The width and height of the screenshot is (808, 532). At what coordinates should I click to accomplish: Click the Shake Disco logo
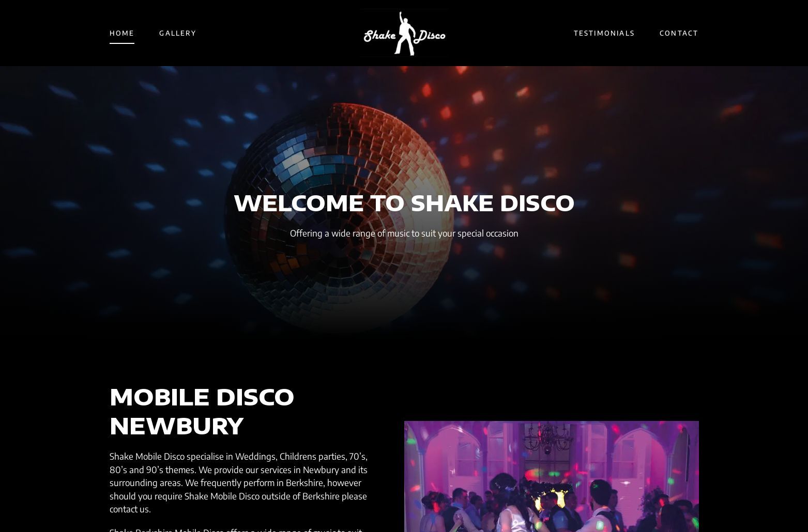(404, 33)
